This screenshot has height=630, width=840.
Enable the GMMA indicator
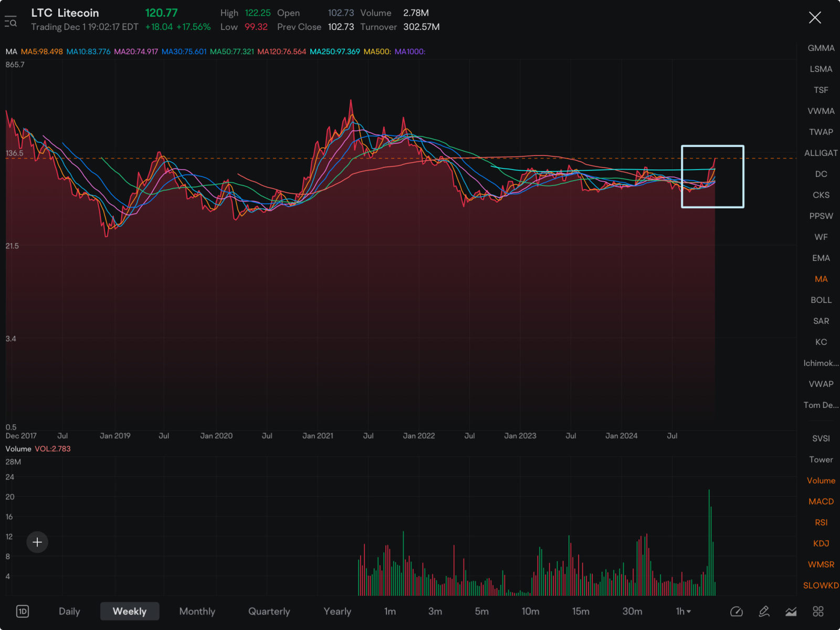click(x=821, y=48)
